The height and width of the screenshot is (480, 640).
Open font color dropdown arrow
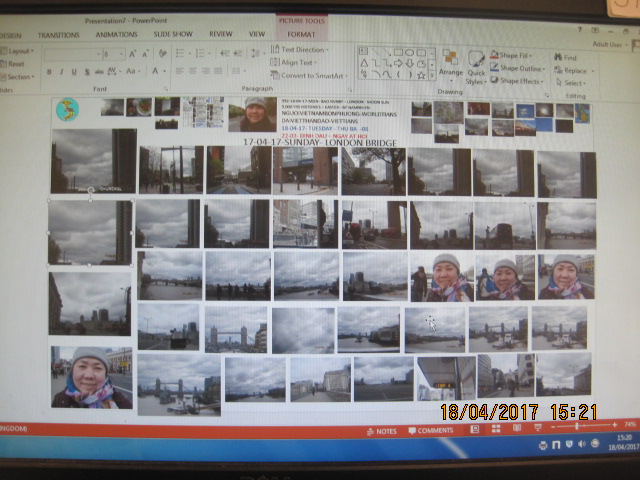(165, 71)
